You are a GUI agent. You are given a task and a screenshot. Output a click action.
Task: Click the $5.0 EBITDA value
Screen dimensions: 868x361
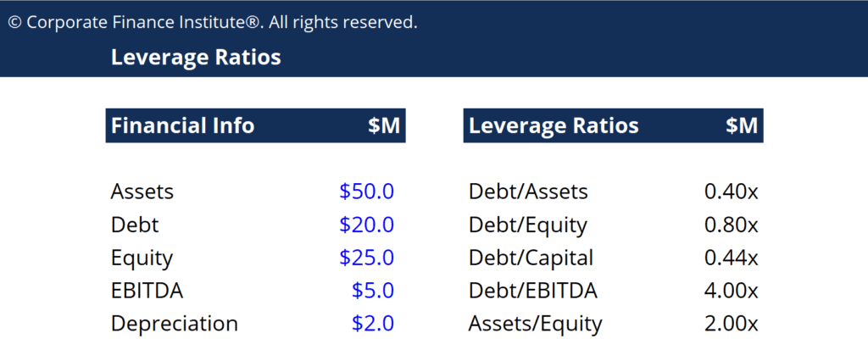pos(373,291)
